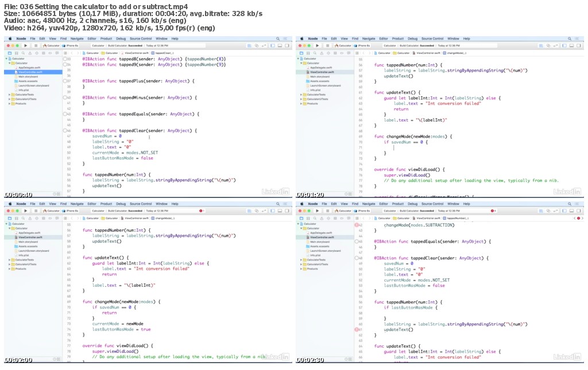Click ViewController.swift breadcrumb in the 00:01:20 jump bar
Viewport: 588px width, 370px height.
[428, 53]
